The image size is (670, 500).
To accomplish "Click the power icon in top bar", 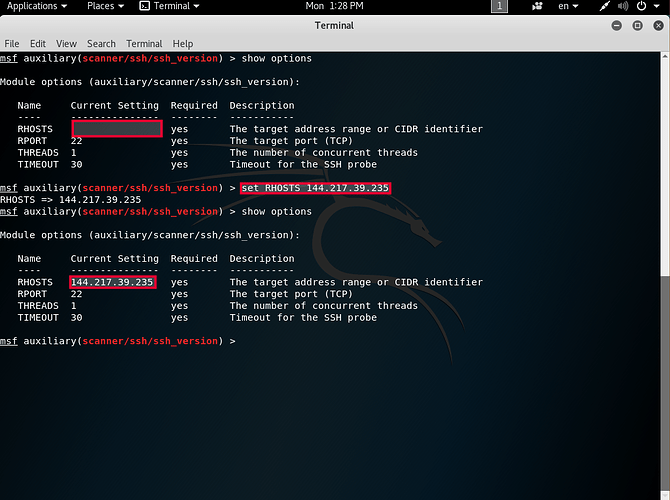I will point(642,6).
